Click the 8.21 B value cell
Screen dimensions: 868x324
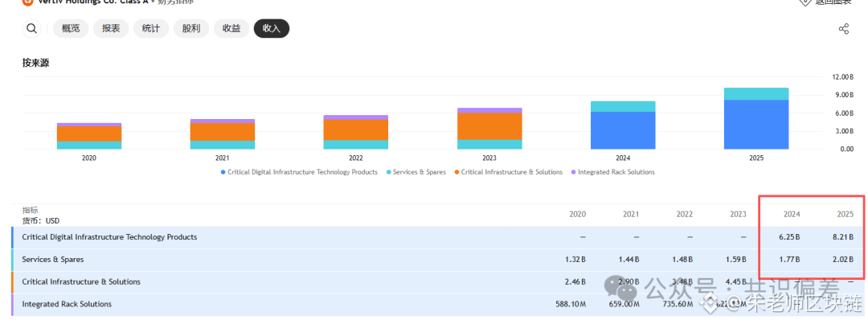click(842, 237)
